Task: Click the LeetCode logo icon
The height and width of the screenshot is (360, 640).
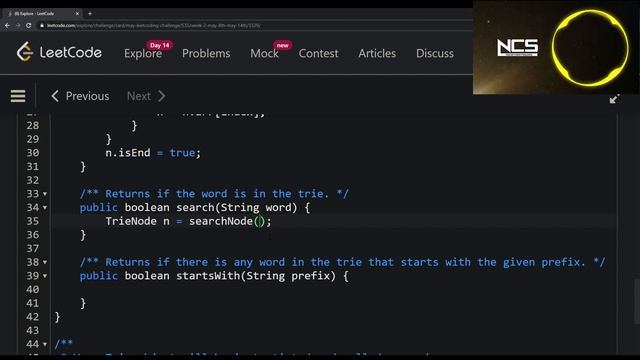Action: point(24,52)
